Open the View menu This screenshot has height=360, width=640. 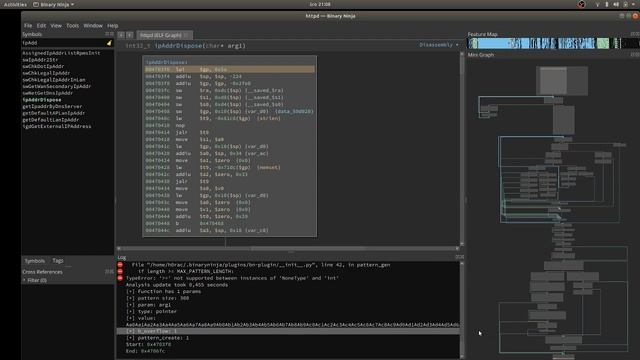[x=56, y=25]
